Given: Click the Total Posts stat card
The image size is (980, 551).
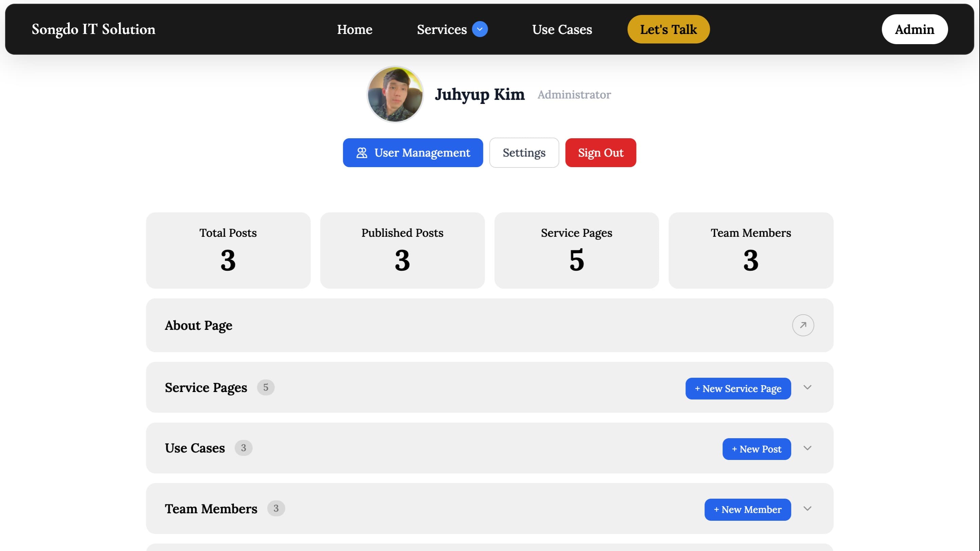Looking at the screenshot, I should (x=228, y=250).
